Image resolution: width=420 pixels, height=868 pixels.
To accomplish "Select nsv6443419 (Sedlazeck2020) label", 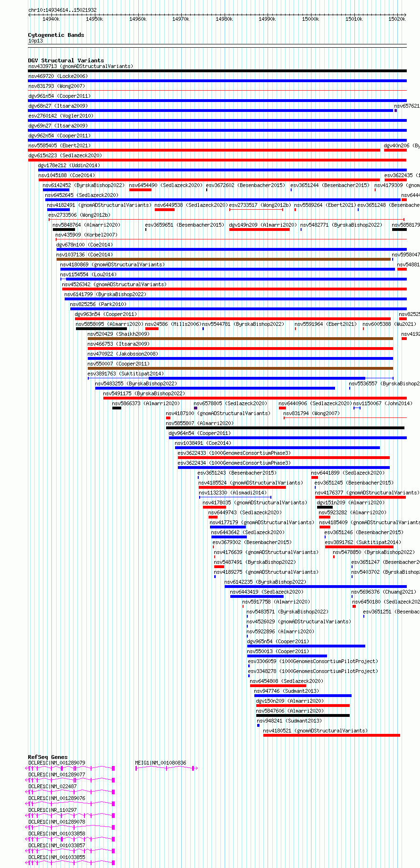I will point(267,592).
